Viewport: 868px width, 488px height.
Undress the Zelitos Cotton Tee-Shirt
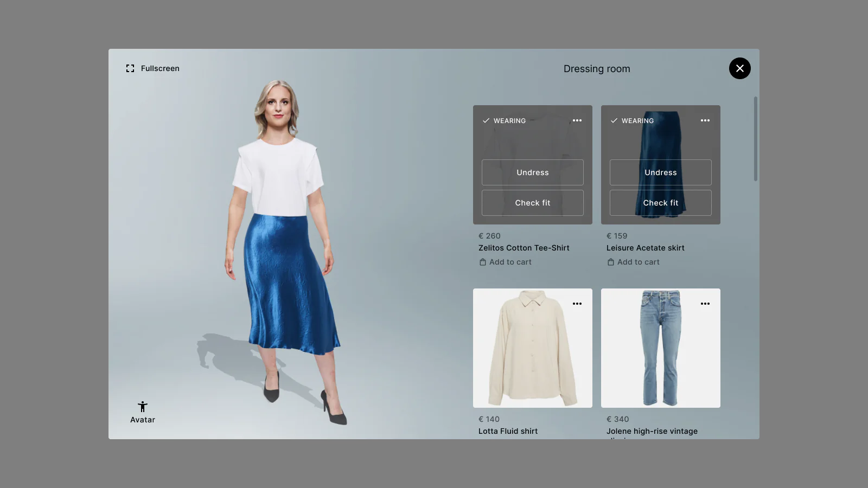[x=532, y=172]
